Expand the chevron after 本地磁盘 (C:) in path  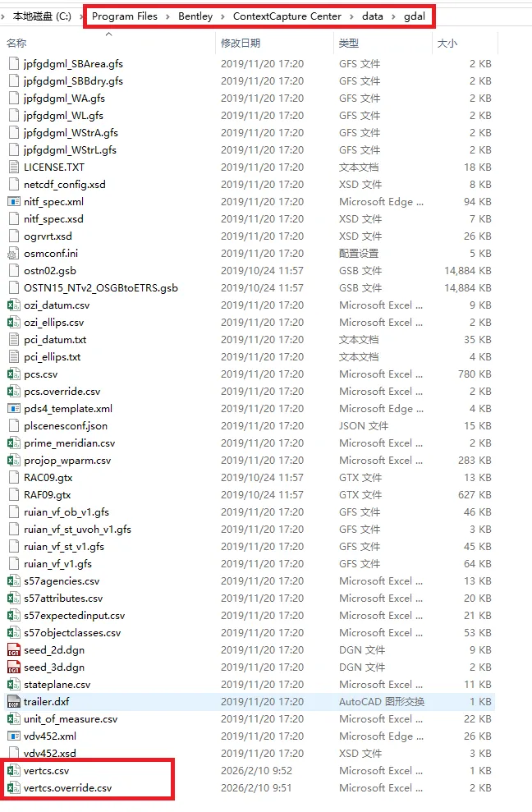pyautogui.click(x=81, y=16)
